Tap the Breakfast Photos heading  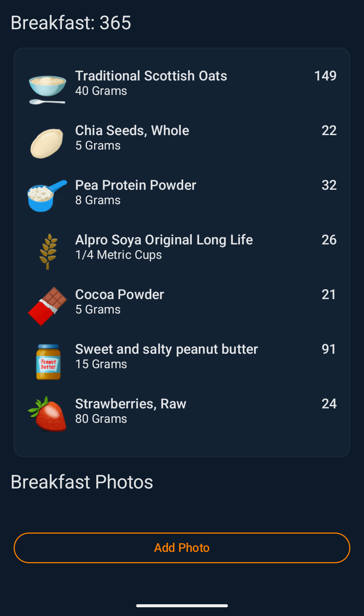82,482
